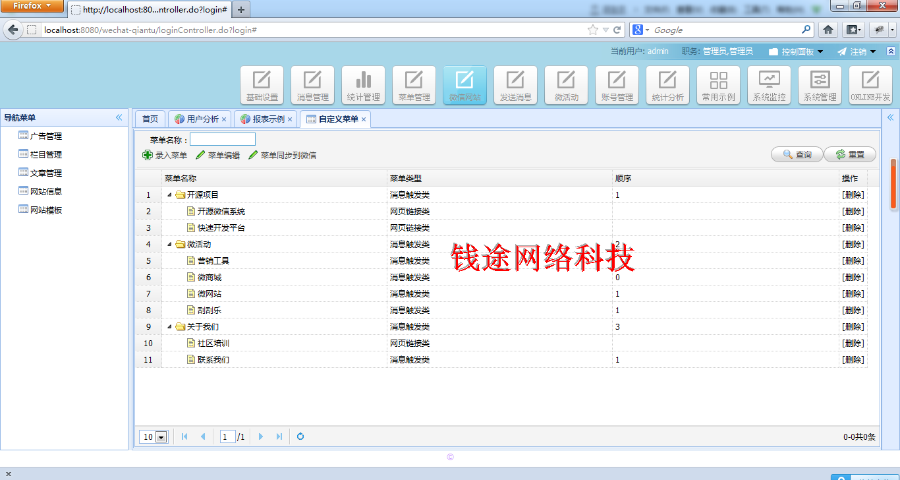900x480 pixels.
Task: Open the 消息管理 toolbar module
Action: point(313,85)
